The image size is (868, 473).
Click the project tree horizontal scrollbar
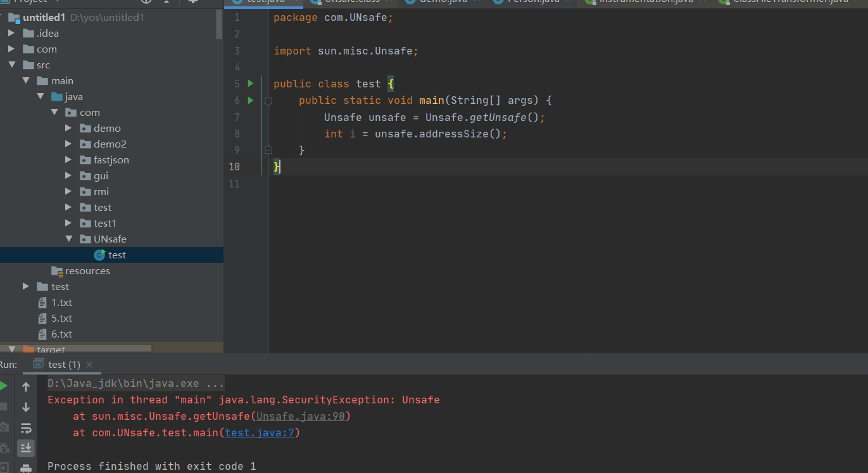tap(76, 348)
